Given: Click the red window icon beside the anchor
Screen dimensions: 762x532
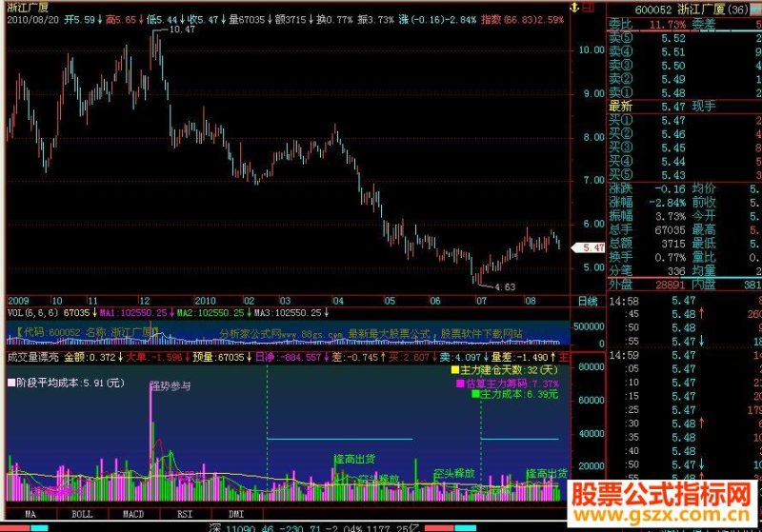Looking at the screenshot, I should point(588,8).
